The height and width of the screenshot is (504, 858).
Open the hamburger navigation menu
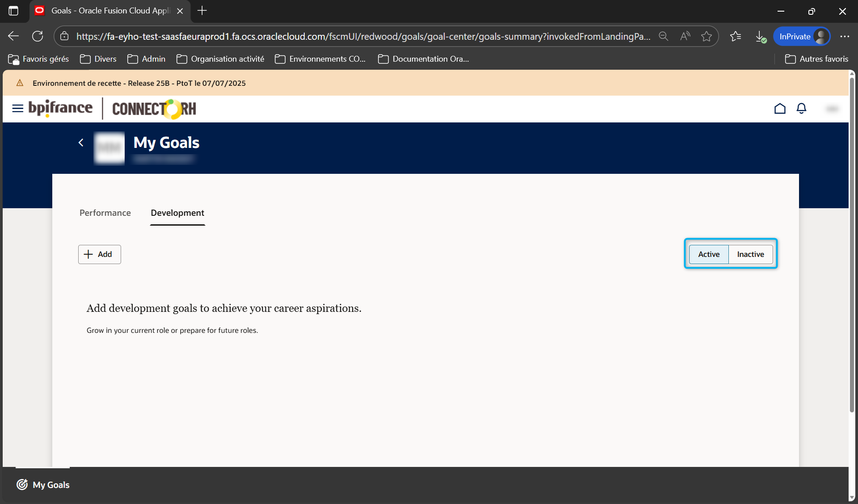coord(17,109)
